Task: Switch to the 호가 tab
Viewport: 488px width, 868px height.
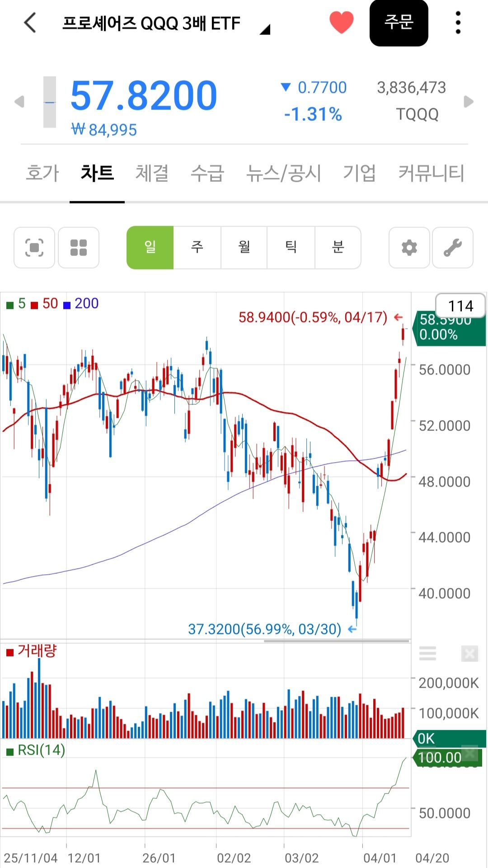Action: coord(42,173)
